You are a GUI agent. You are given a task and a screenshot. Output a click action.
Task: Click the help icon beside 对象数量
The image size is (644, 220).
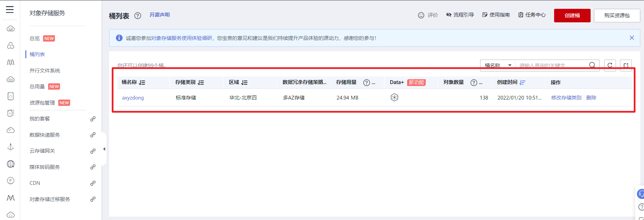[x=474, y=83]
